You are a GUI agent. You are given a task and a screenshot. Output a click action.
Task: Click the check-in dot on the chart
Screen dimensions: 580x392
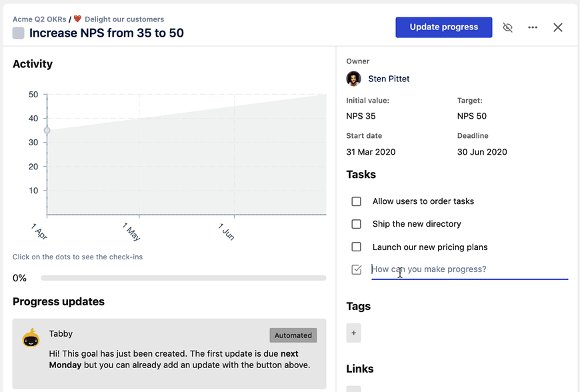47,131
